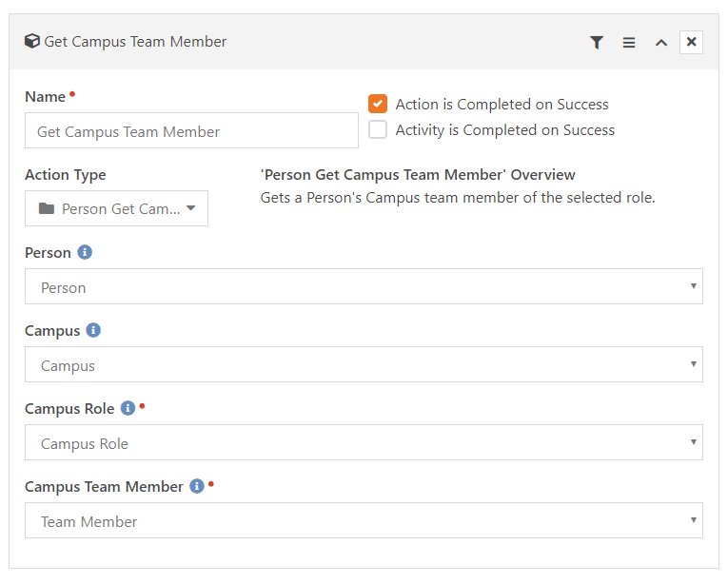Show Campus Team Member info icon
Viewport: 728px width, 584px height.
pos(197,486)
